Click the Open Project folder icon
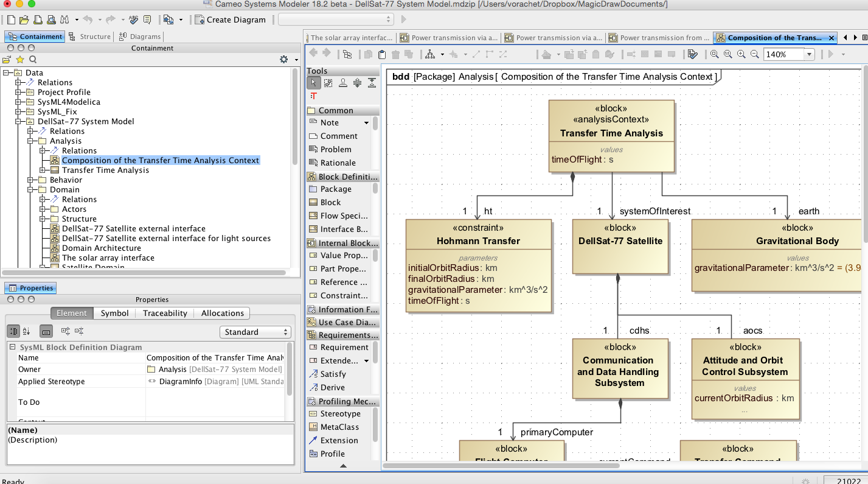 (x=24, y=19)
